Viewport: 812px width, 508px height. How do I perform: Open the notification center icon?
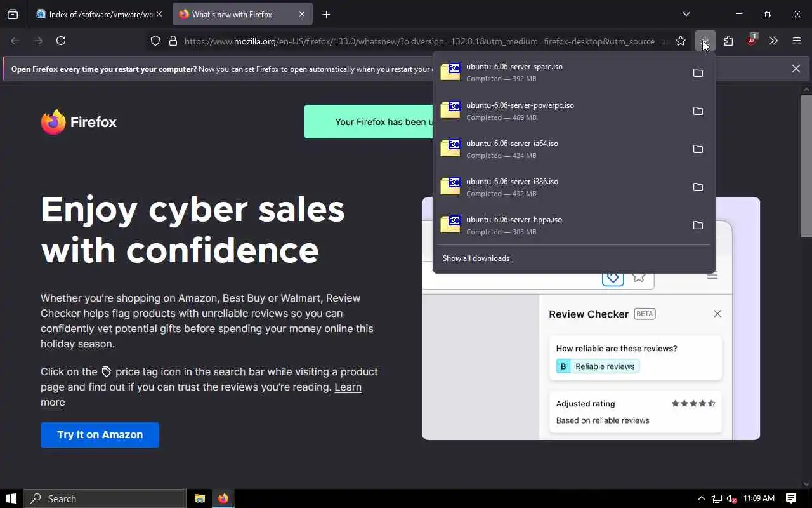[791, 498]
